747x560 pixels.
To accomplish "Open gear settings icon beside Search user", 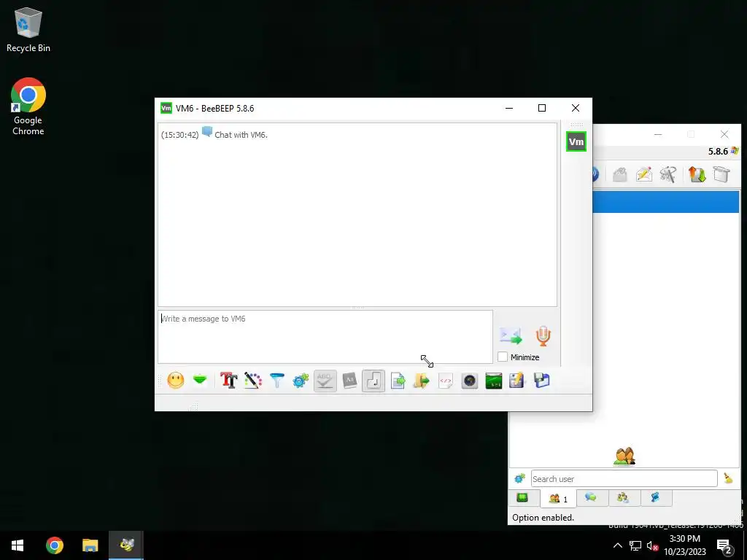I will click(519, 478).
